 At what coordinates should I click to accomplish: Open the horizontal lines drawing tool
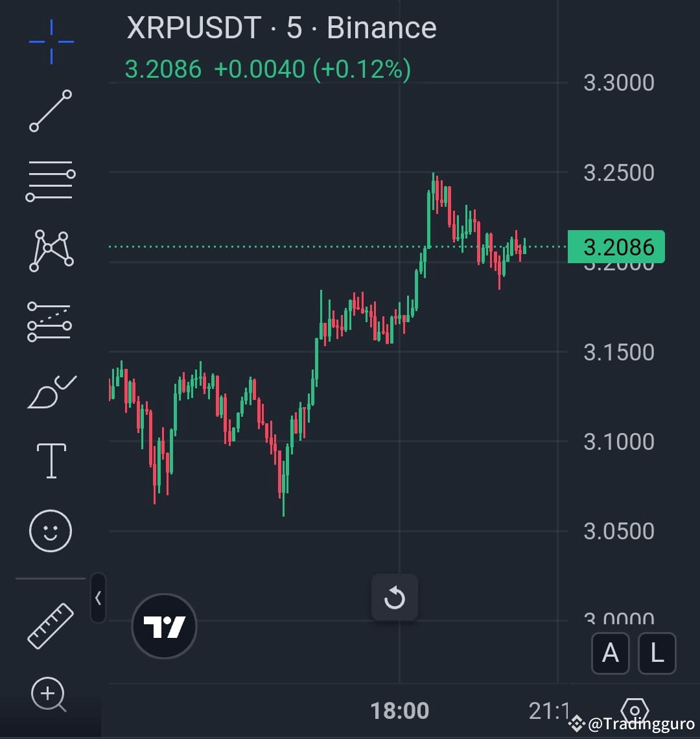click(51, 180)
